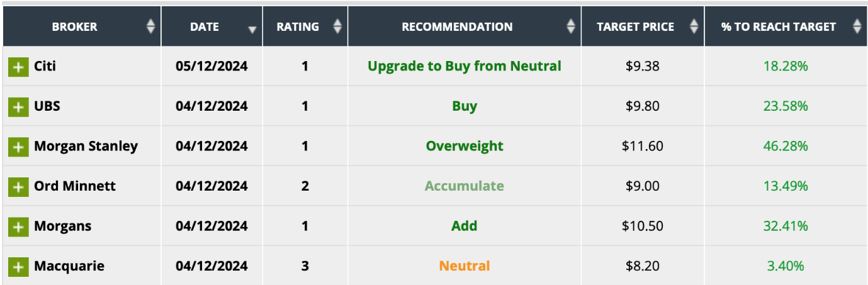Sort by Target Price arrows
This screenshot has width=868, height=285.
pos(694,26)
